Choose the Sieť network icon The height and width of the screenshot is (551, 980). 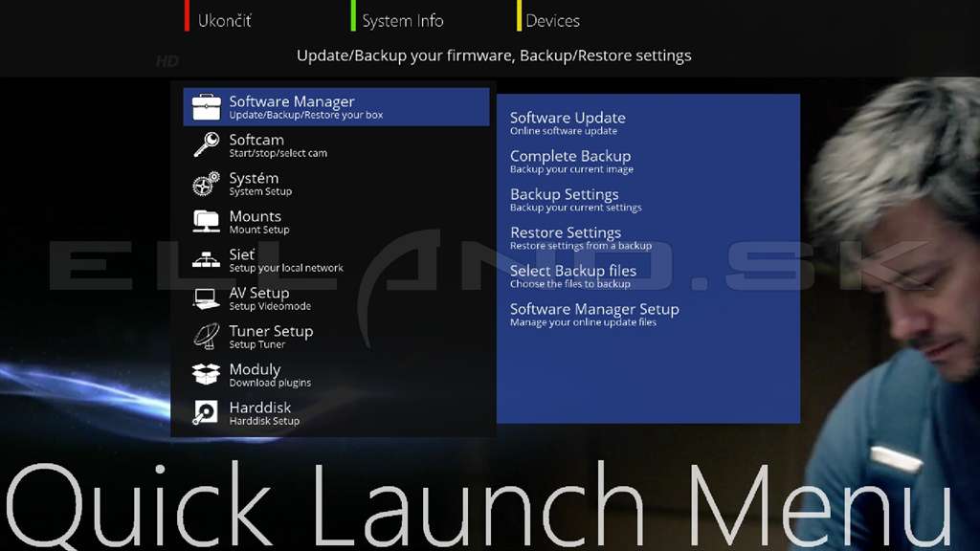(207, 259)
